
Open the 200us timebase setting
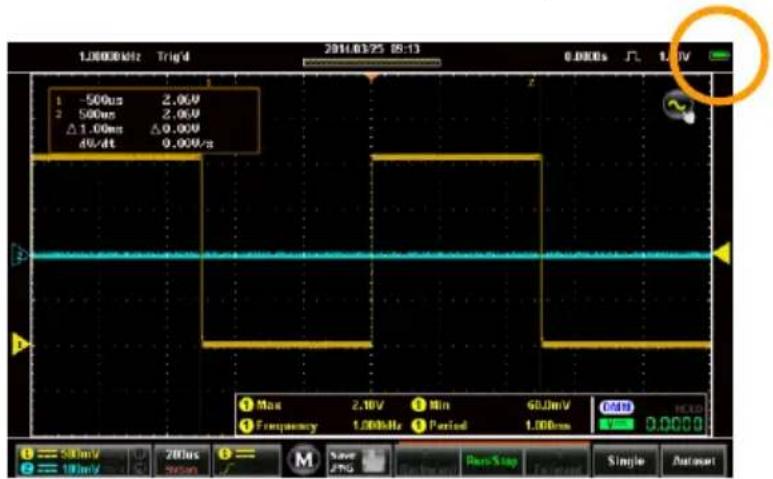[x=181, y=460]
